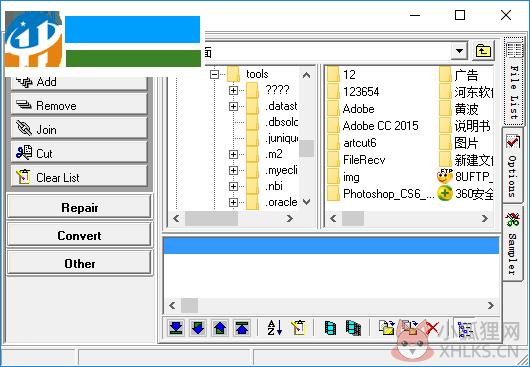Click the tree pane vertical scroll up arrow
This screenshot has width=530, height=367.
coord(306,75)
